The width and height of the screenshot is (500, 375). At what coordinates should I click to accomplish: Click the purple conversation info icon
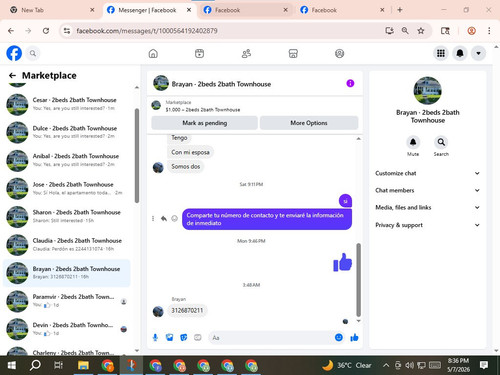350,83
